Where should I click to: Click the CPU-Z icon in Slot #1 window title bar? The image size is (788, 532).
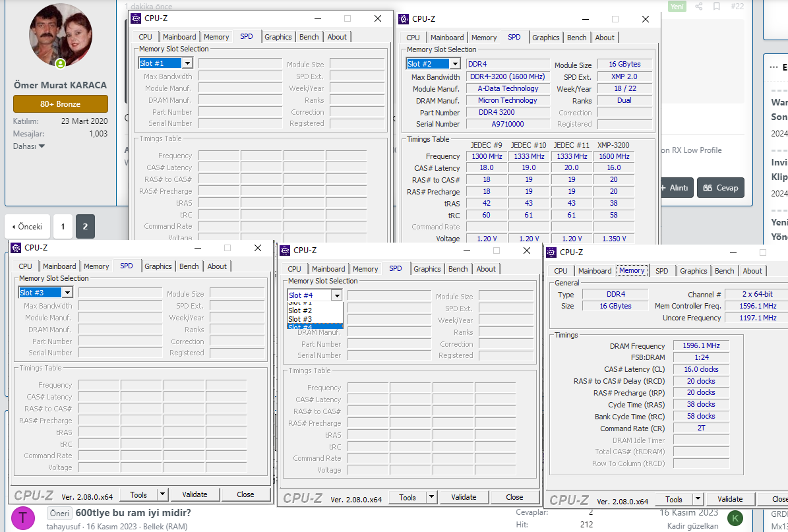coord(136,18)
